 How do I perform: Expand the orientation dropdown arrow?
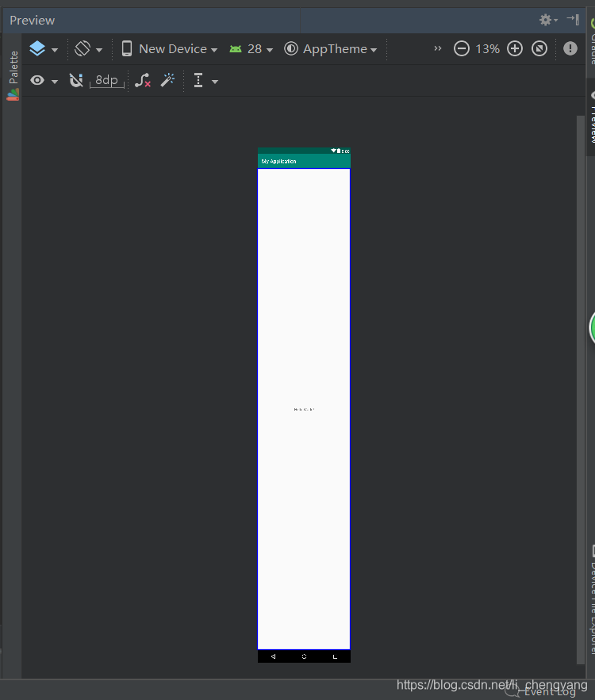(99, 50)
